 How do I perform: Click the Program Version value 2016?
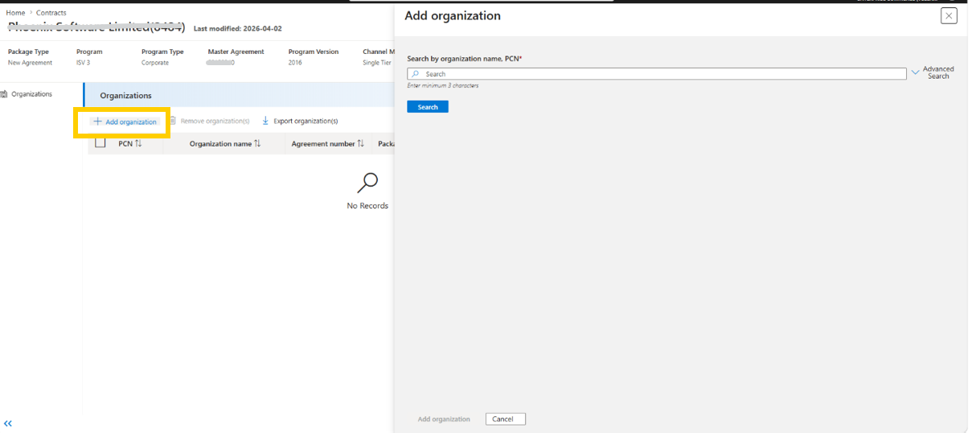coord(295,63)
